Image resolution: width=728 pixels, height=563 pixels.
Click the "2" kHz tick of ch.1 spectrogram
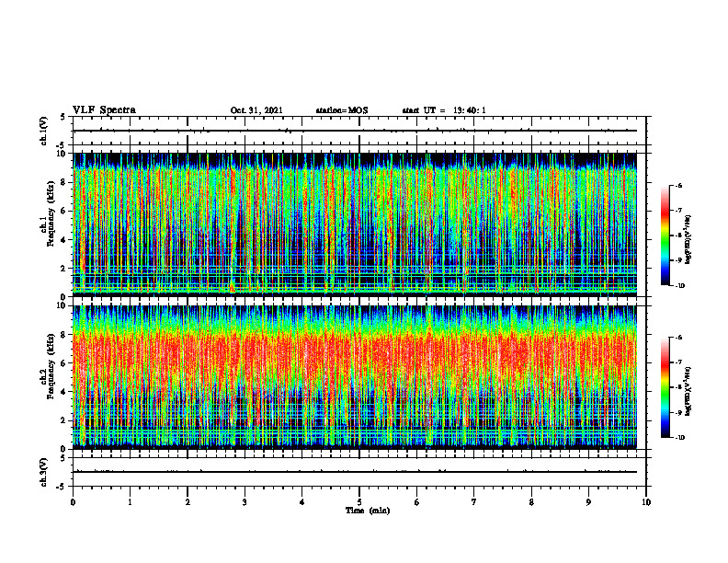63,269
